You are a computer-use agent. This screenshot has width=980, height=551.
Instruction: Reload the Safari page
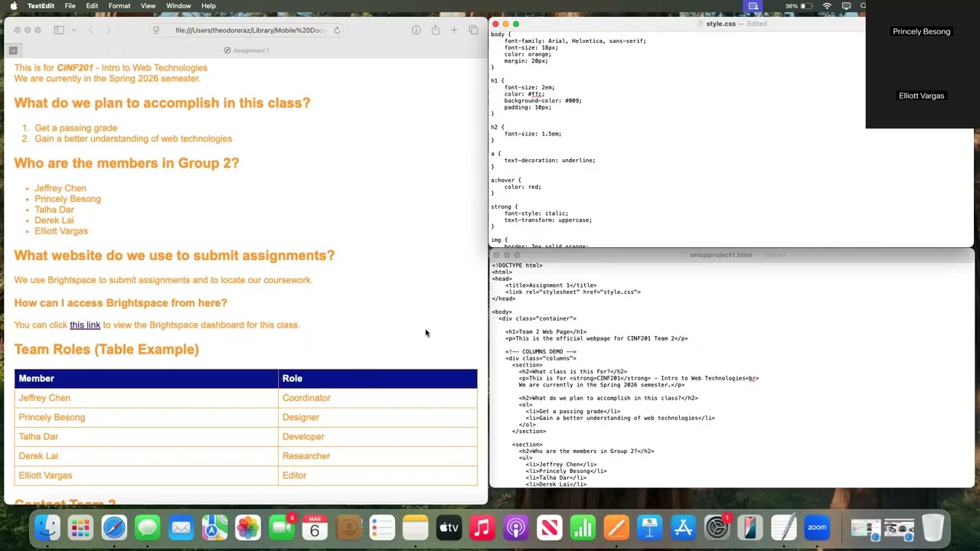(337, 30)
